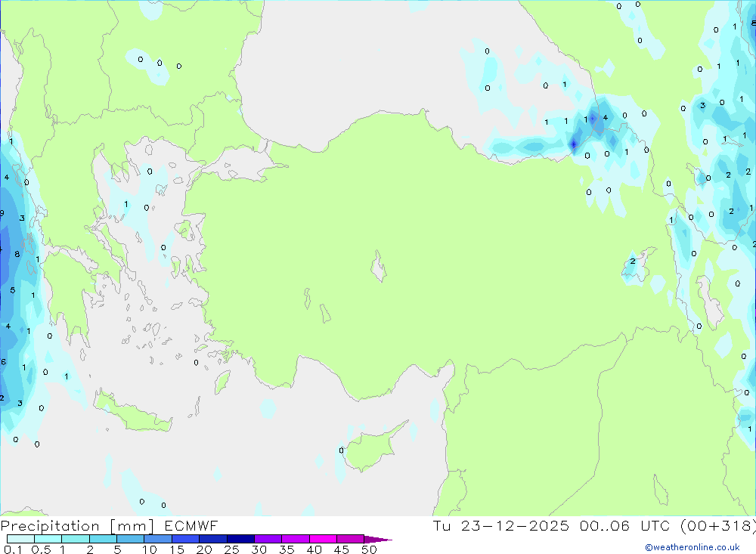The image size is (756, 554).
Task: Click the 30–35 mm violet legend swatch
Action: coord(268,539)
